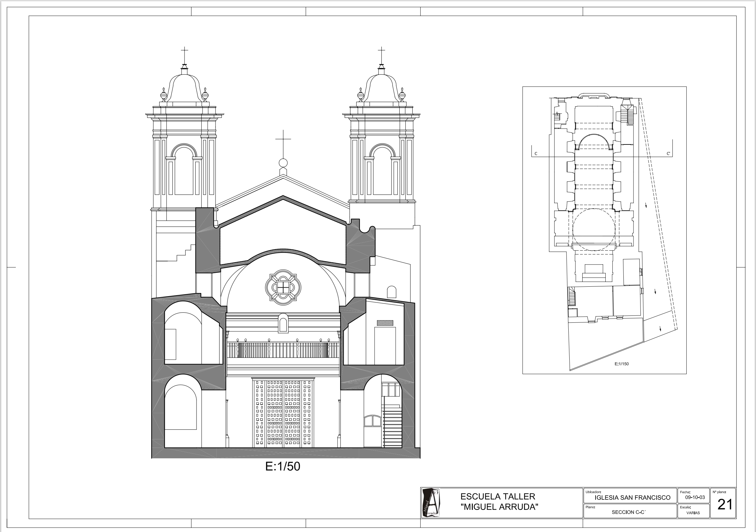Click the choir balcony balustrade

[x=283, y=350]
